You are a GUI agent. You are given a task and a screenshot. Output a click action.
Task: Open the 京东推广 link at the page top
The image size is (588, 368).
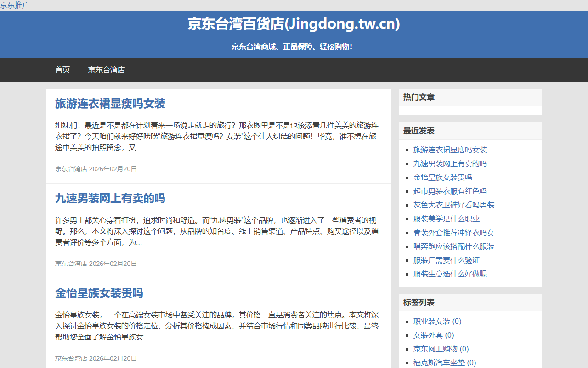pos(15,5)
